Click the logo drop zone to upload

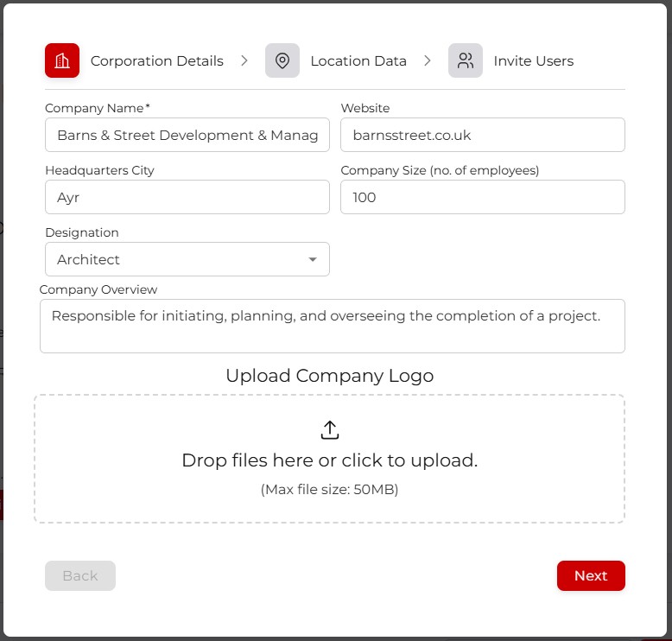click(x=330, y=459)
